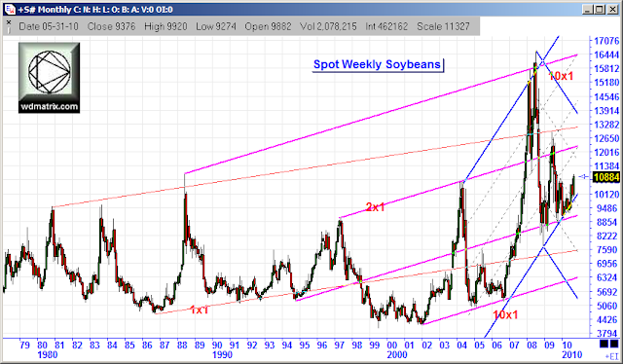Click the 13914 price axis label
This screenshot has width=623, height=364.
[x=605, y=111]
